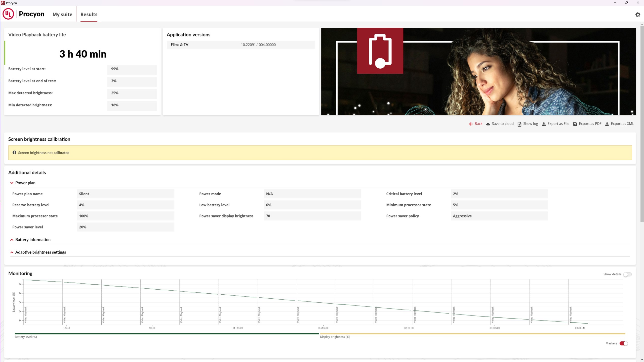The width and height of the screenshot is (644, 362).
Task: Click the Save to cloud icon
Action: (x=488, y=124)
